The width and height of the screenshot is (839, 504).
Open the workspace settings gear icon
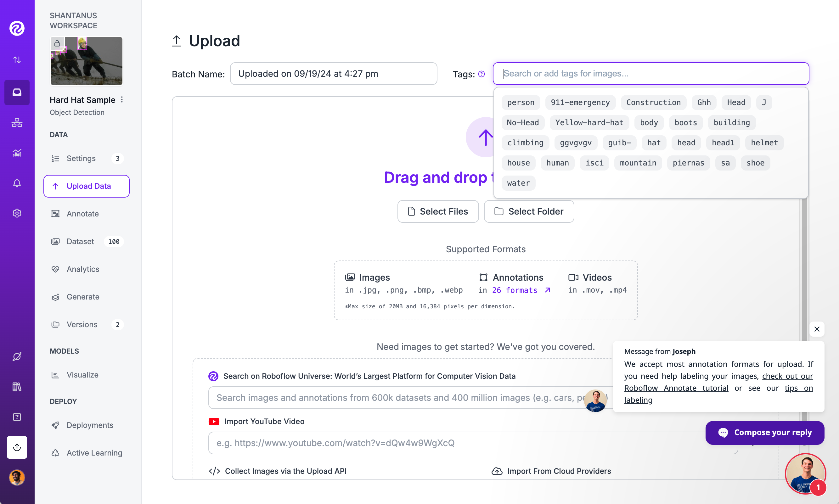pos(17,213)
